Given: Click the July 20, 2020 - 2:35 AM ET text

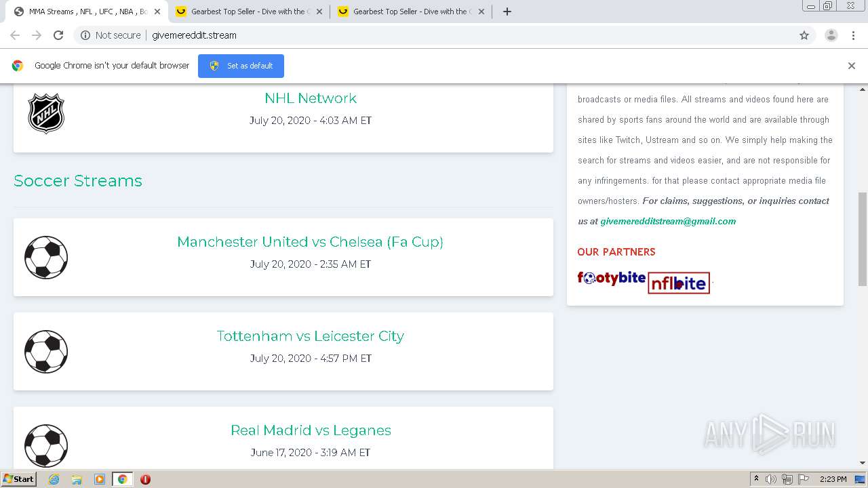Looking at the screenshot, I should point(311,264).
